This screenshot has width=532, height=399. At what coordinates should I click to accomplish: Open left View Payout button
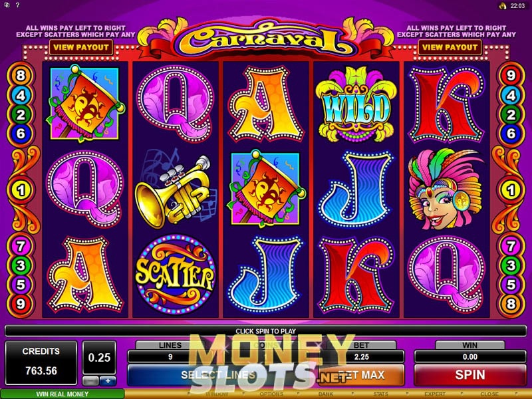(x=81, y=47)
